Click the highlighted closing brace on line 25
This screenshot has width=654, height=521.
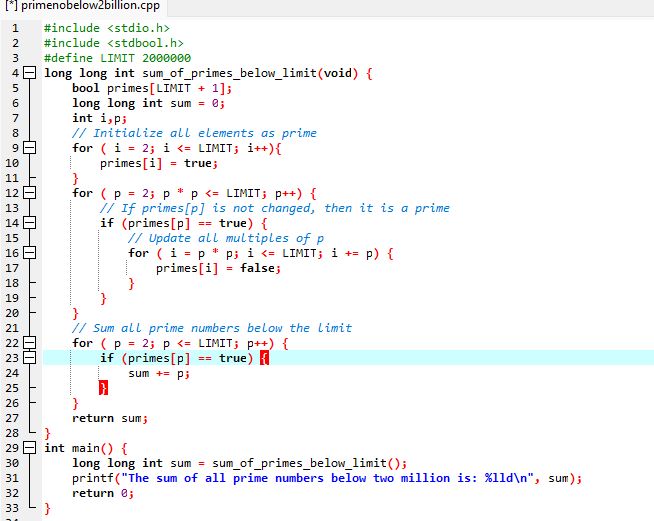(103, 388)
